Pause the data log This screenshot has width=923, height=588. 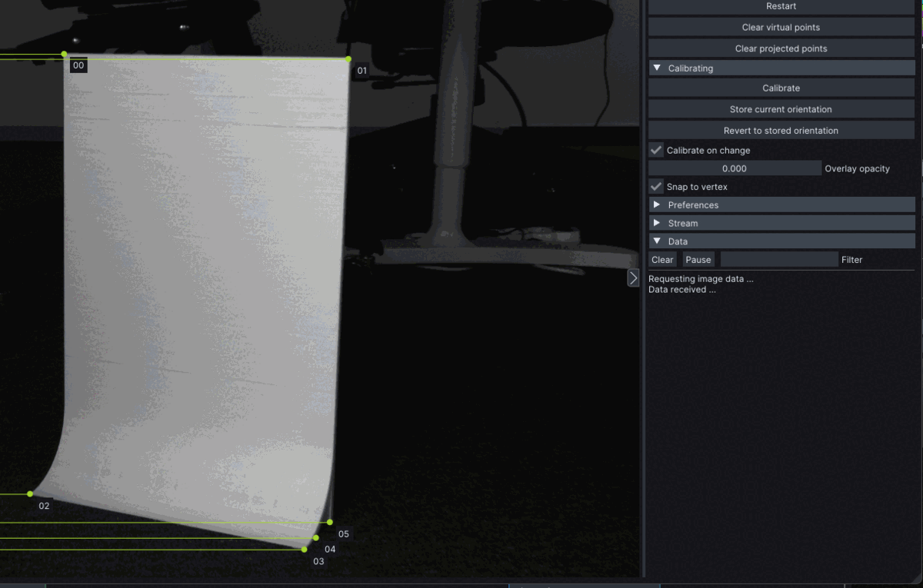(x=698, y=260)
